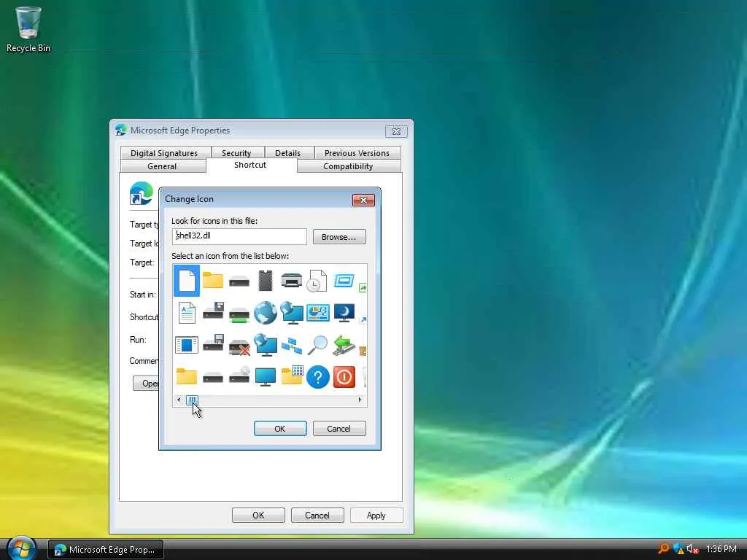
Task: Select the printer icon
Action: (291, 280)
